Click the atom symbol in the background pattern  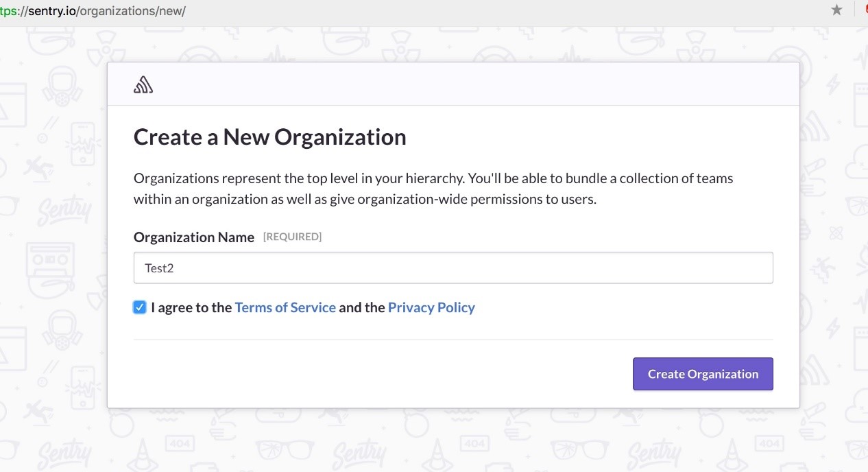(836, 233)
